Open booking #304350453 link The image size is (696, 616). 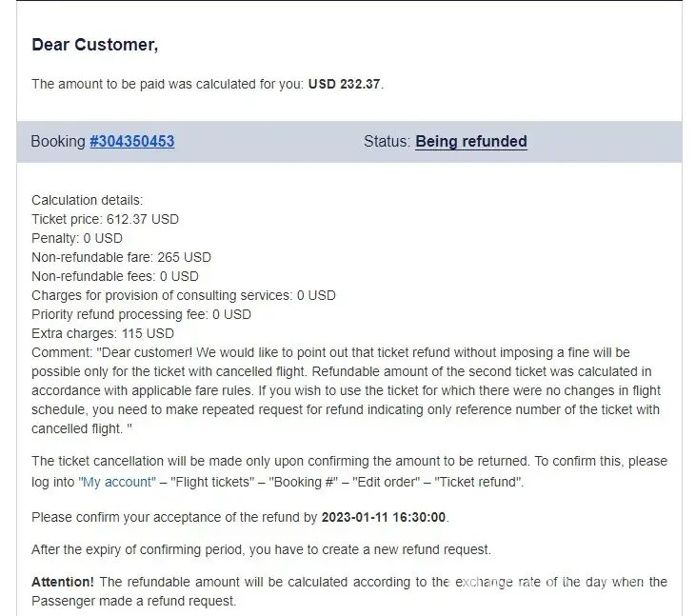(131, 142)
